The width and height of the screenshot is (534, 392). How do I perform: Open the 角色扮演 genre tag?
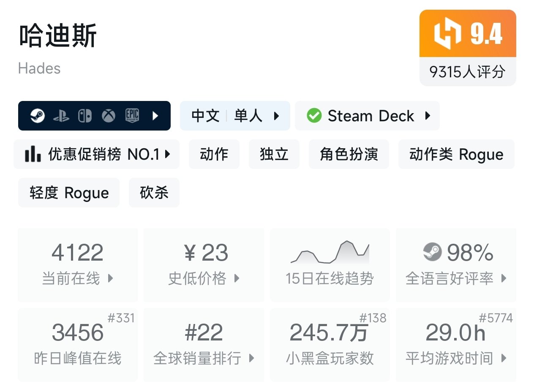pos(349,155)
